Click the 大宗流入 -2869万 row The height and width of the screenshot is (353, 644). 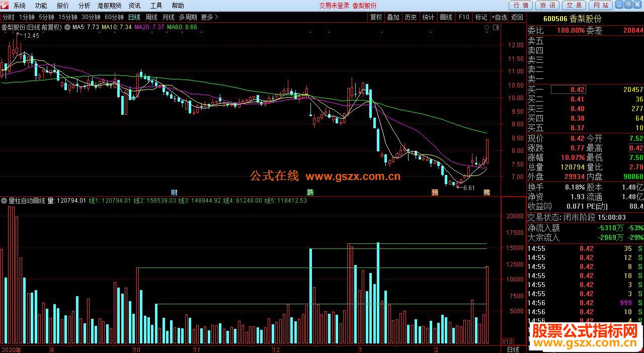[585, 237]
